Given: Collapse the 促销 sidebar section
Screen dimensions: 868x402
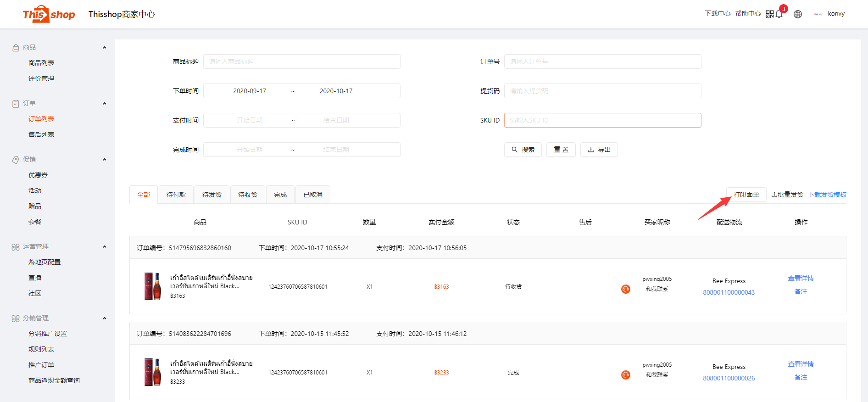Looking at the screenshot, I should point(105,160).
